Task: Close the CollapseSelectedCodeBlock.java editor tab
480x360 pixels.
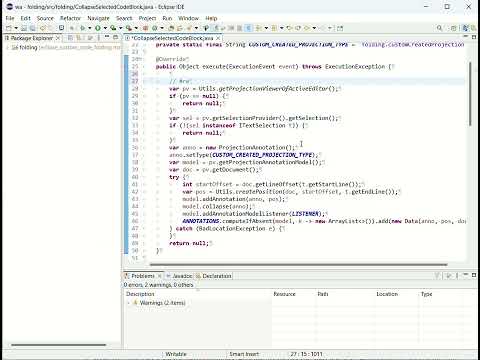Action: coord(218,38)
